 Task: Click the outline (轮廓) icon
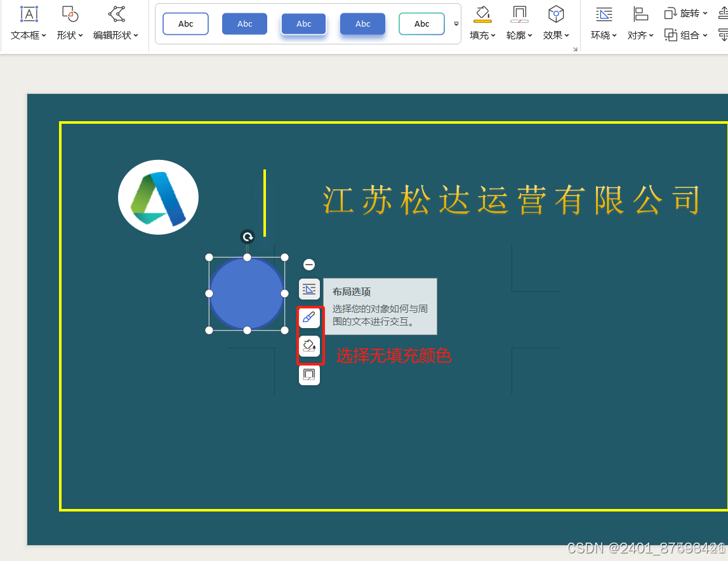coord(519,15)
